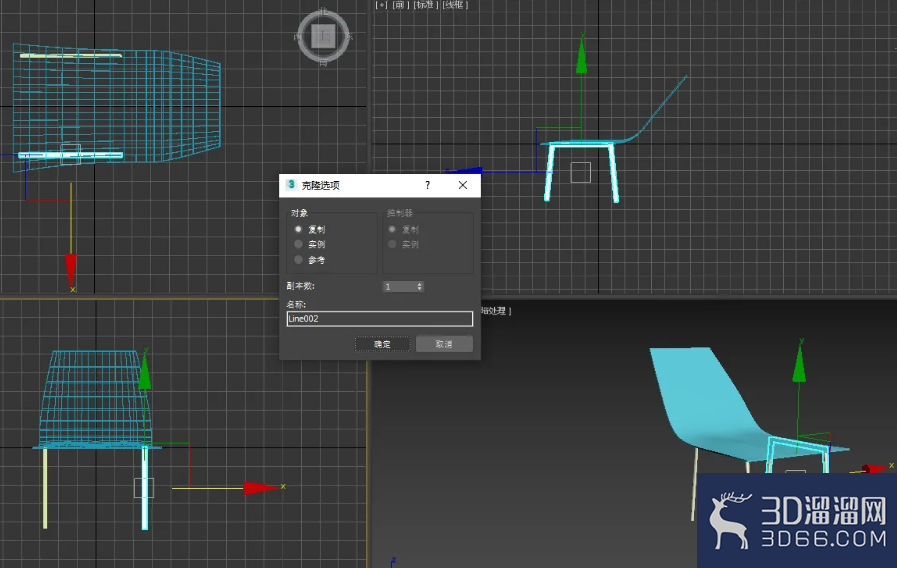The width and height of the screenshot is (897, 568).
Task: Click the 北 label on the ViewCube compass
Action: [x=323, y=11]
